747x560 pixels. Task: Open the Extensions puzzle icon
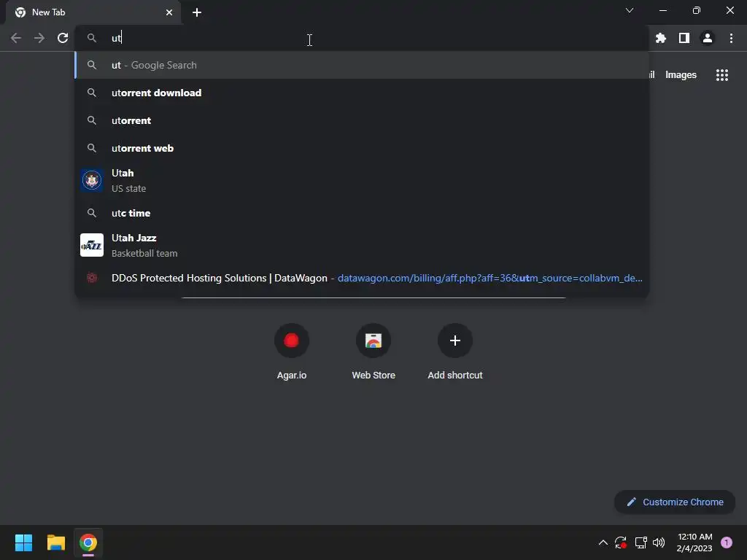coord(660,38)
